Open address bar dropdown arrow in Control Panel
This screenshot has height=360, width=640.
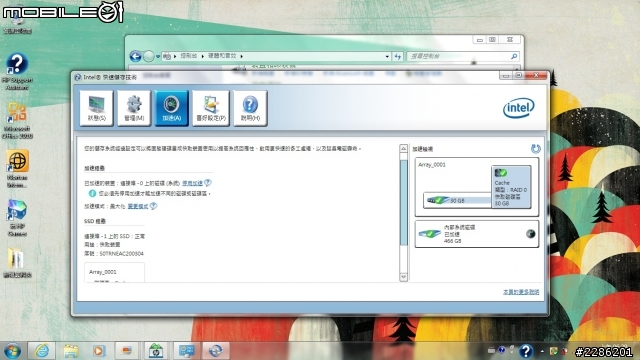387,56
